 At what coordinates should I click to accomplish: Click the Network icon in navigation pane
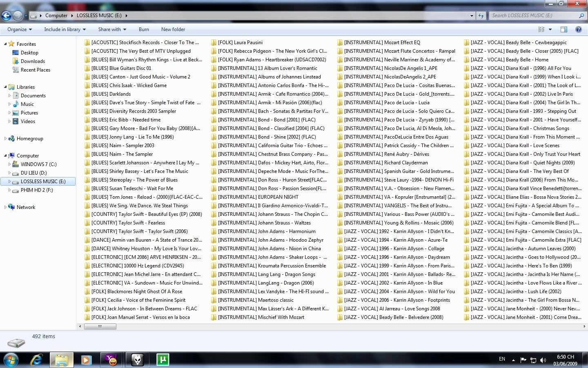pyautogui.click(x=11, y=207)
